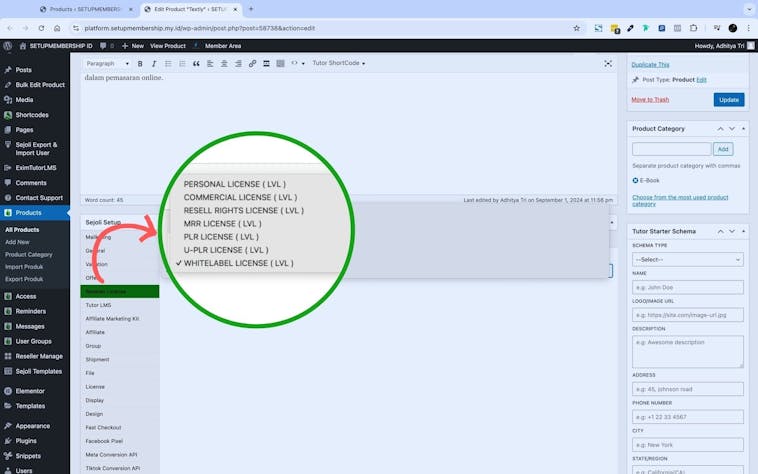The height and width of the screenshot is (474, 758).
Task: Click the Move to Trash link
Action: click(x=650, y=99)
